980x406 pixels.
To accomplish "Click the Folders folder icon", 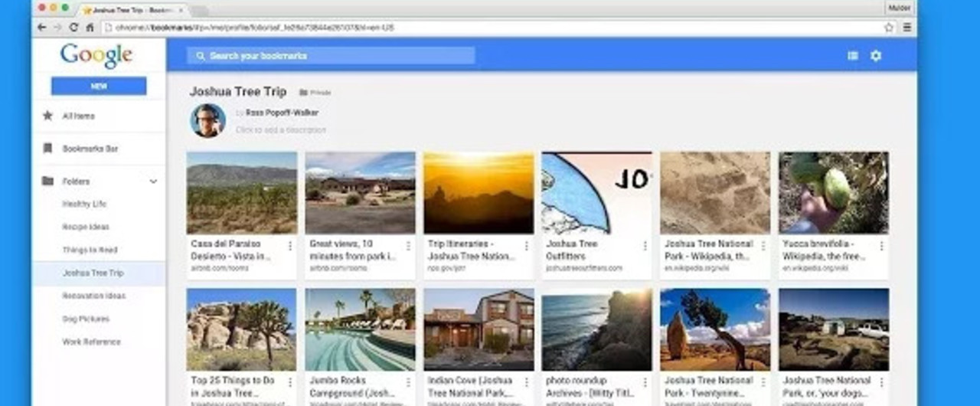I will (47, 182).
